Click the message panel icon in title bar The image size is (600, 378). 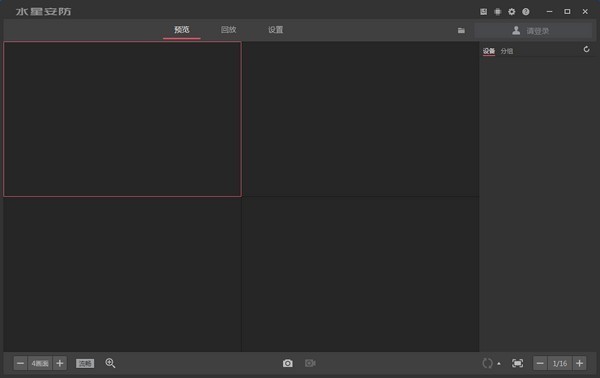tap(484, 11)
